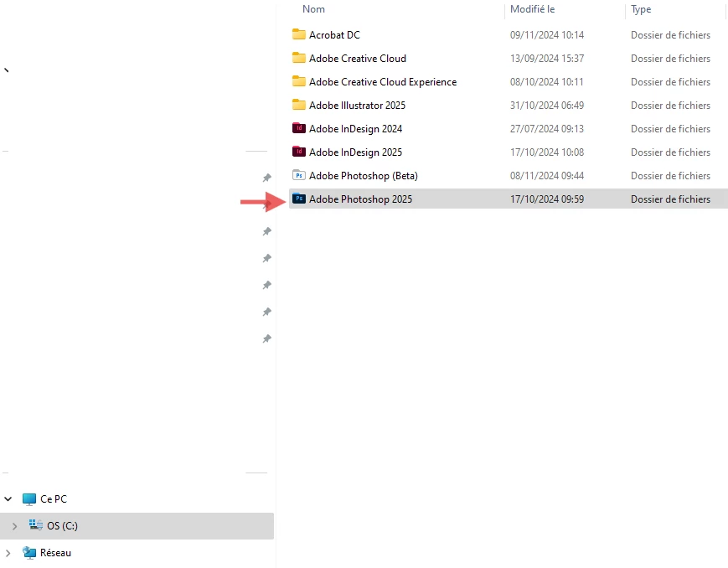Select Adobe Creative Cloud Experience folder name
The width and height of the screenshot is (728, 568).
point(383,82)
